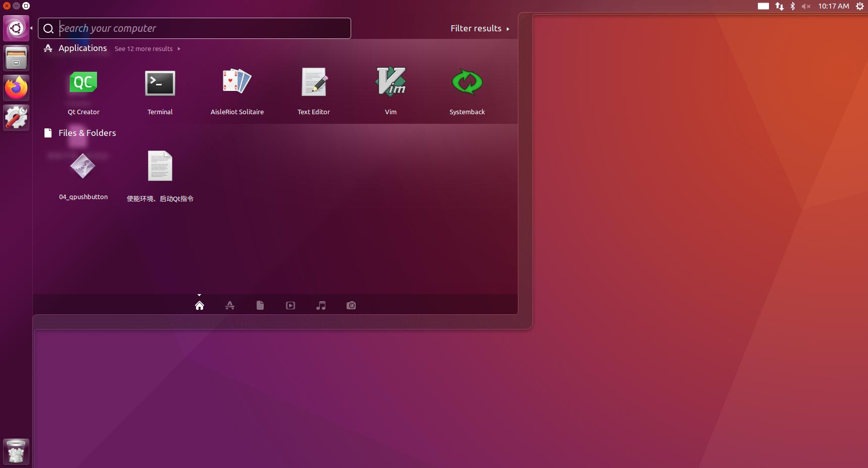Screen dimensions: 868x468
Task: Expand Filter results options
Action: tap(479, 29)
